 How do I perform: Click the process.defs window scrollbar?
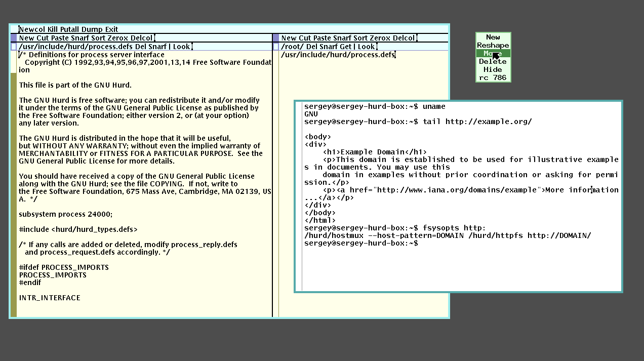14,184
